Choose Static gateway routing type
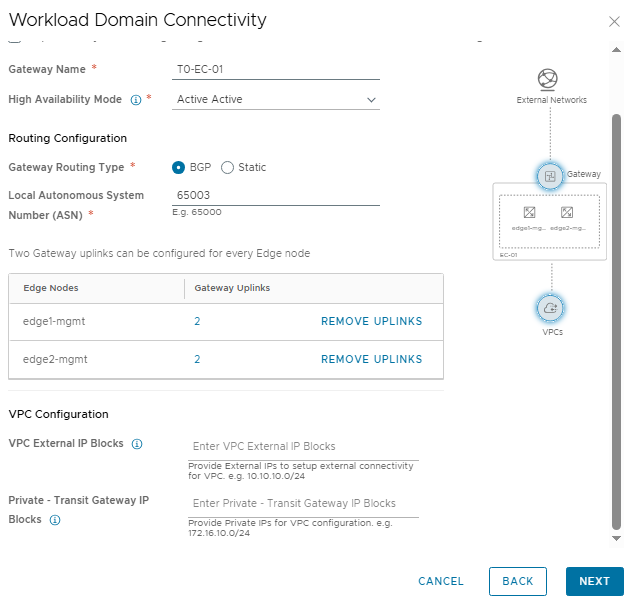The width and height of the screenshot is (636, 607). (227, 168)
